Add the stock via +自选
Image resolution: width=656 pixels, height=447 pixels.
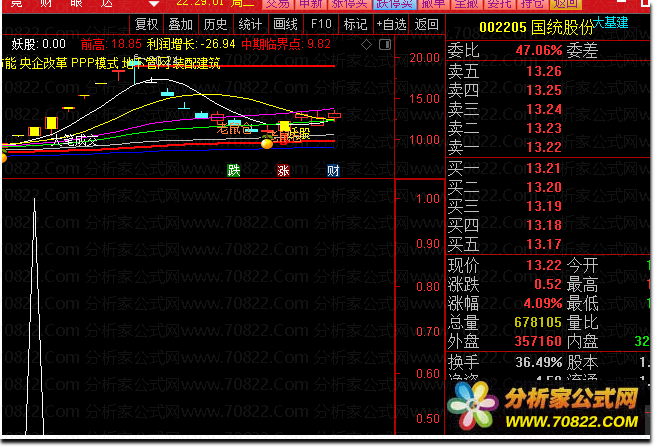coord(391,24)
